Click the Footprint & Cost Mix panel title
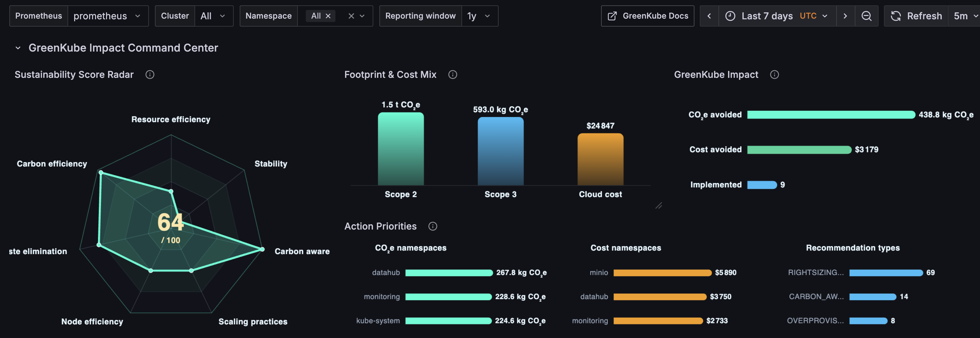The image size is (980, 338). [x=390, y=75]
